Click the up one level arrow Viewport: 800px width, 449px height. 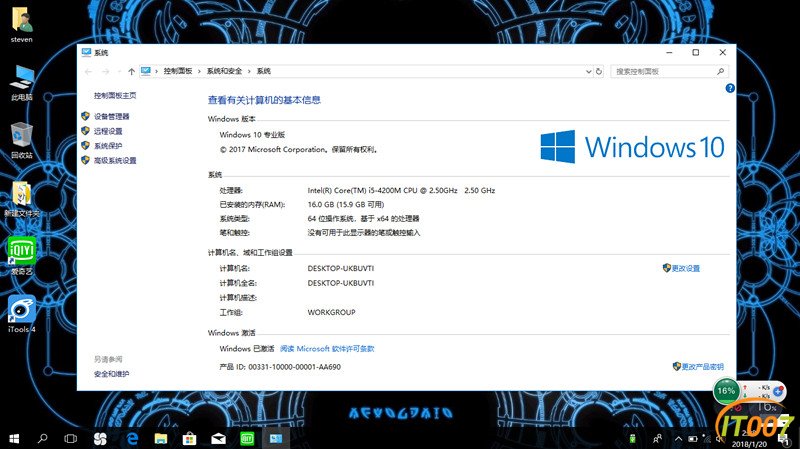[x=131, y=71]
